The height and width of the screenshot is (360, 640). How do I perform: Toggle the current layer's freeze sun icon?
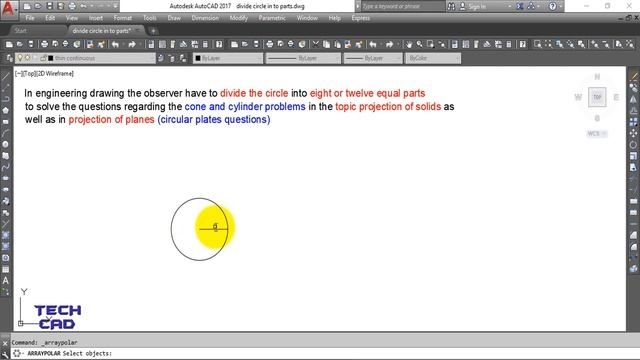click(27, 58)
